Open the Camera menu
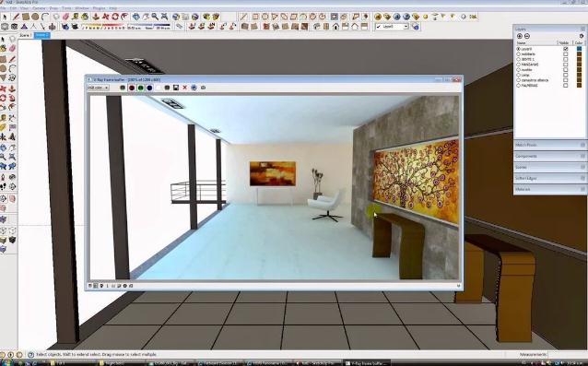Image resolution: width=588 pixels, height=366 pixels. pos(39,8)
